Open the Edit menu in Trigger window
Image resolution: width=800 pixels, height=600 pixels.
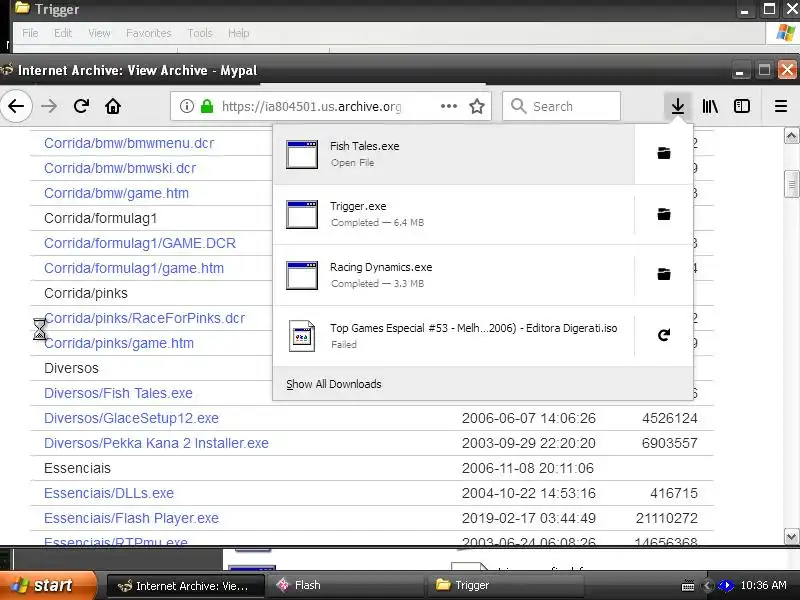tap(63, 33)
